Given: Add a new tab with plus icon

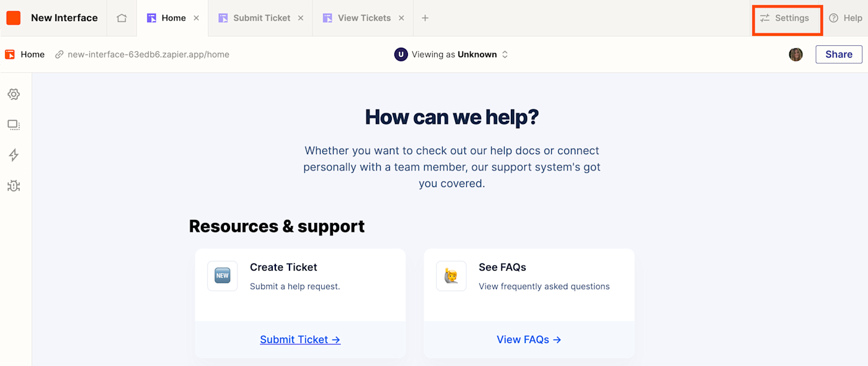Looking at the screenshot, I should pyautogui.click(x=425, y=18).
